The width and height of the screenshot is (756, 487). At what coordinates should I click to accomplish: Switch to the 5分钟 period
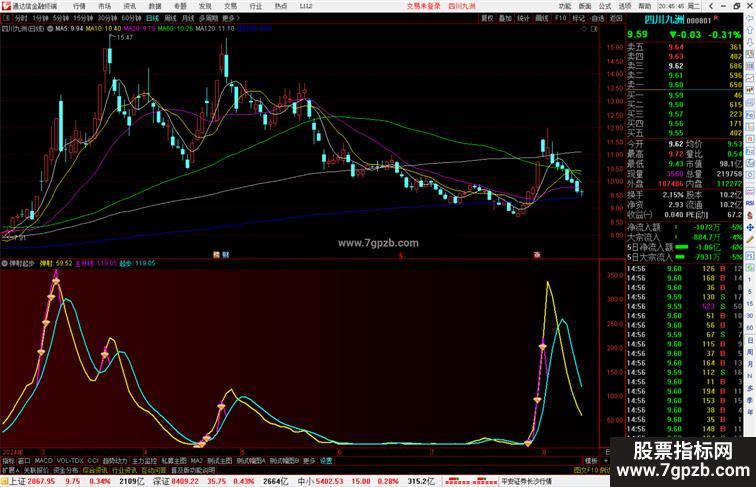point(61,18)
